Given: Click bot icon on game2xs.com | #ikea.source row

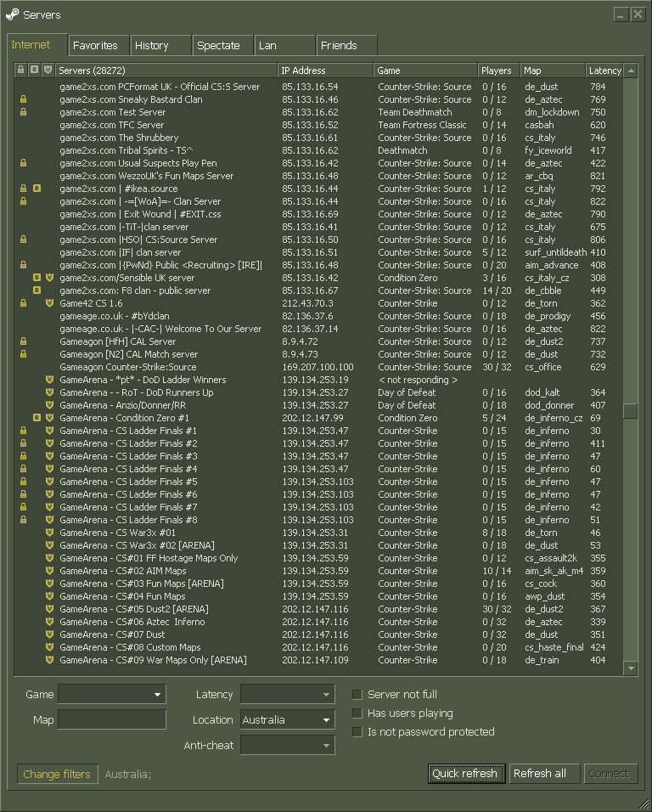Looking at the screenshot, I should point(37,189).
